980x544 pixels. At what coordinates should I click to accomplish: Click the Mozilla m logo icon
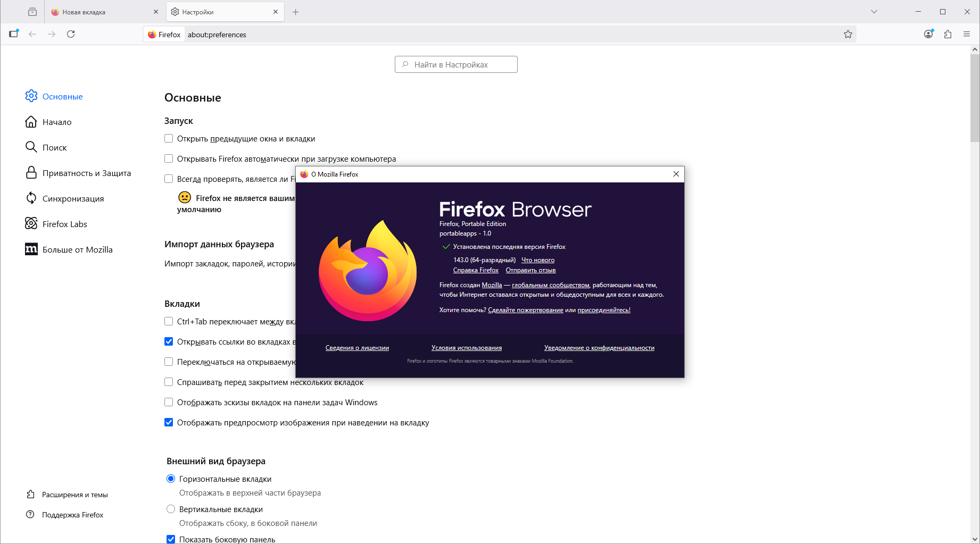point(31,249)
